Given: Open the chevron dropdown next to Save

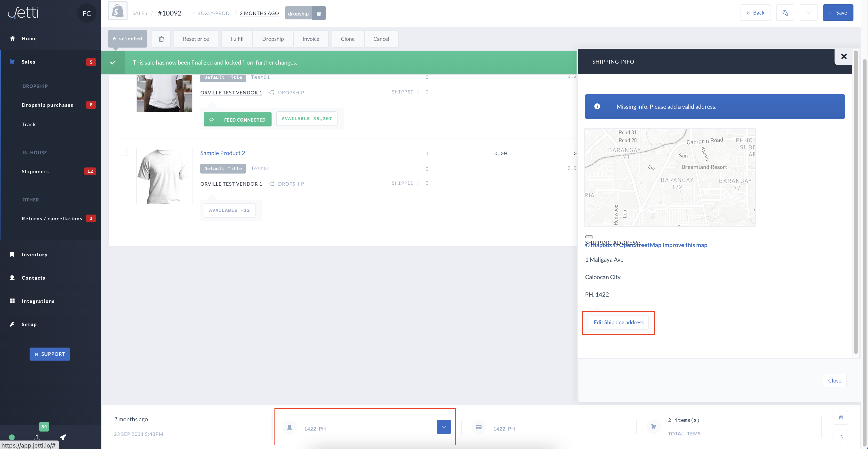Looking at the screenshot, I should pos(808,13).
